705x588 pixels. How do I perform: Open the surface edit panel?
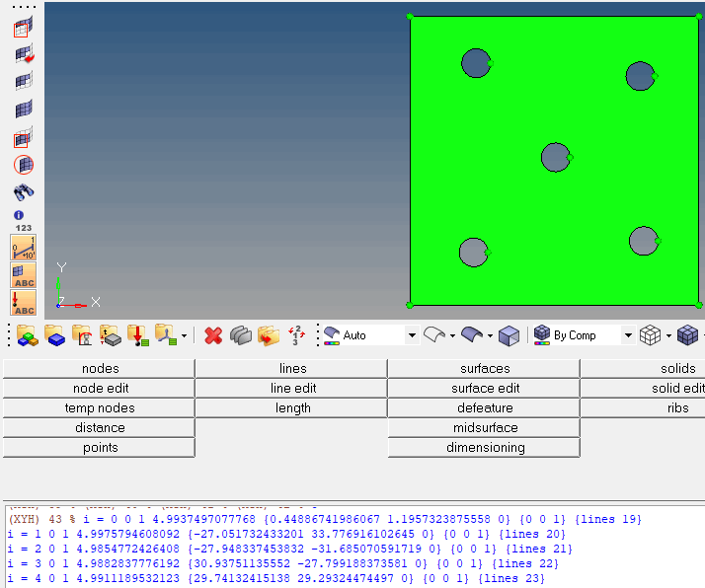484,388
